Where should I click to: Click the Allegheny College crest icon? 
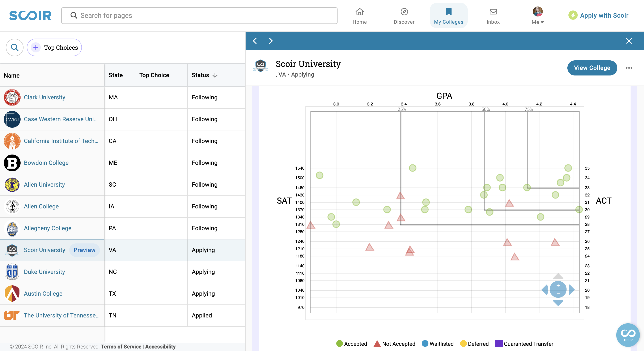[12, 228]
